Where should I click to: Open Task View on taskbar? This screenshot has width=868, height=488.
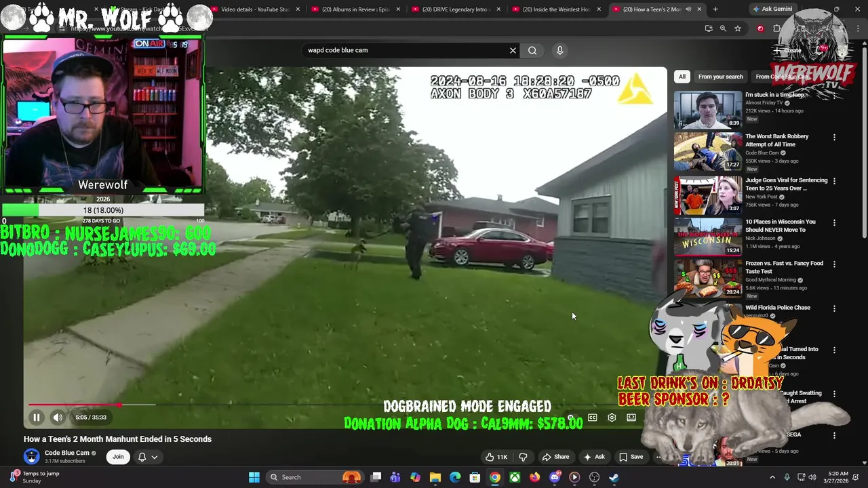(376, 477)
